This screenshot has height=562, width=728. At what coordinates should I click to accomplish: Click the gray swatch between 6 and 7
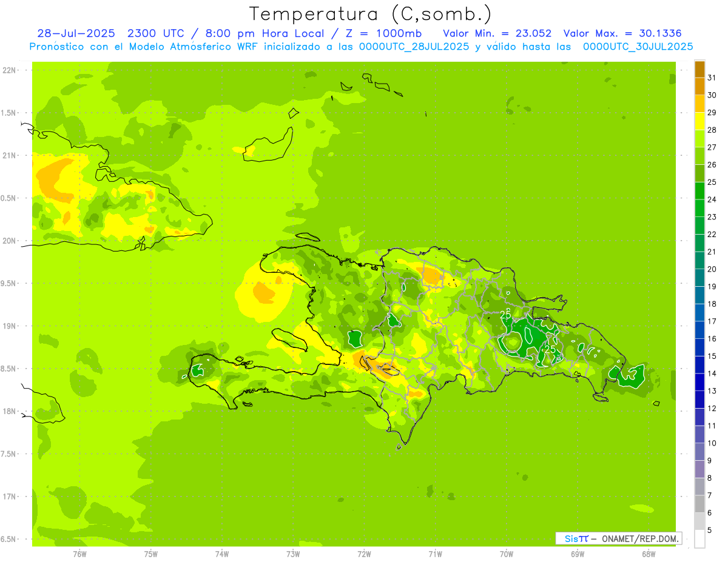tap(699, 504)
